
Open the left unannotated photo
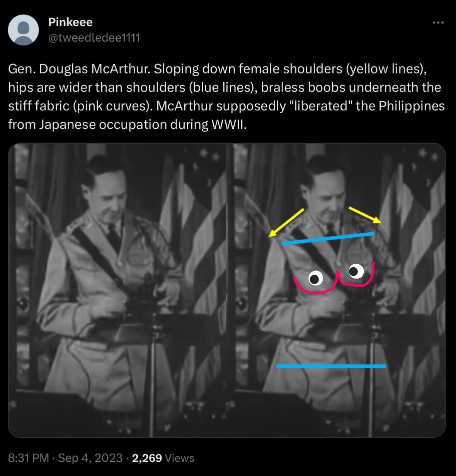(117, 290)
